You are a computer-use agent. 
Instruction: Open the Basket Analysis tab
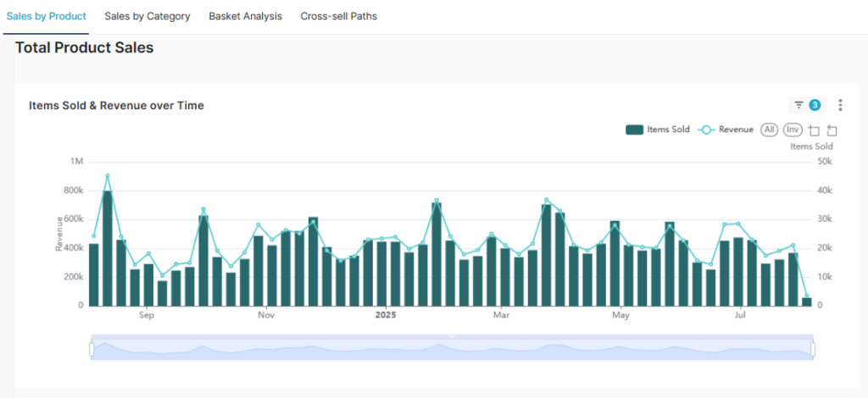(x=245, y=16)
